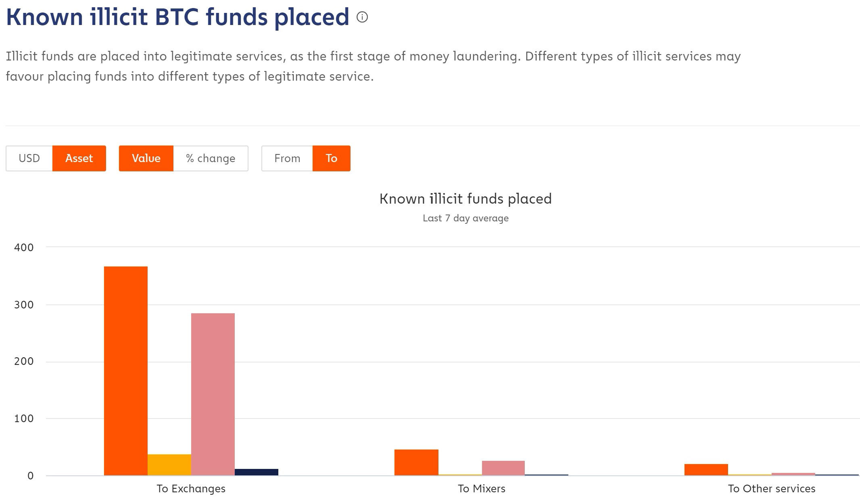Viewport: 860px width, 504px height.
Task: Select the Asset toggle option
Action: 79,158
